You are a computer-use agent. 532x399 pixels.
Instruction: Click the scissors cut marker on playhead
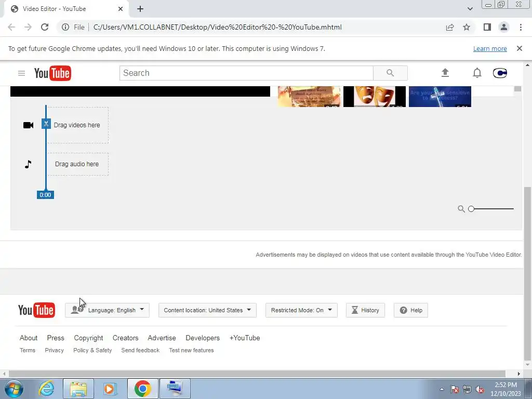tap(46, 124)
